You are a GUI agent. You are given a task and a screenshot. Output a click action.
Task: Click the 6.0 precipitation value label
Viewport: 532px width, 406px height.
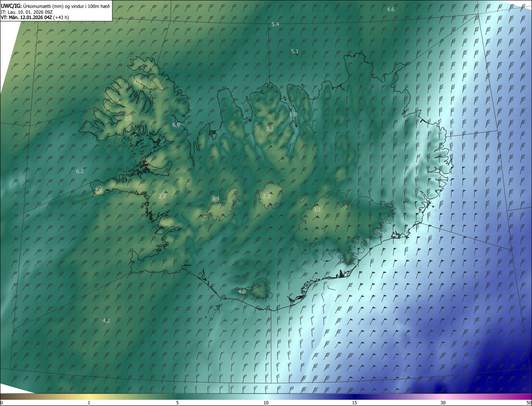click(x=176, y=125)
